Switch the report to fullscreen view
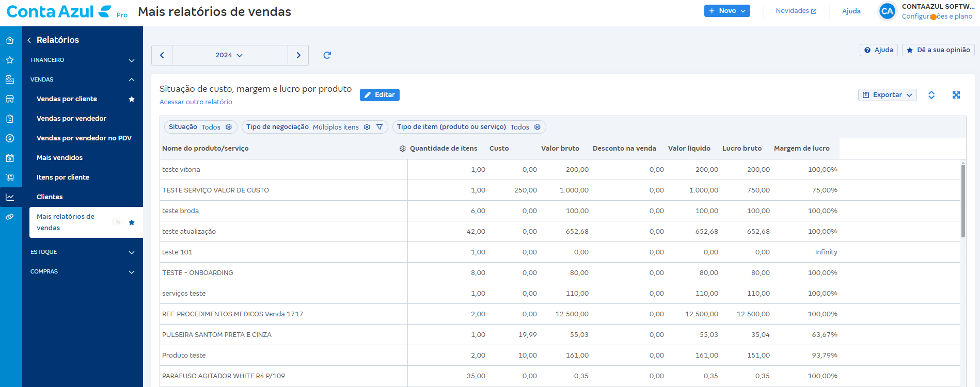This screenshot has height=387, width=980. pyautogui.click(x=956, y=95)
